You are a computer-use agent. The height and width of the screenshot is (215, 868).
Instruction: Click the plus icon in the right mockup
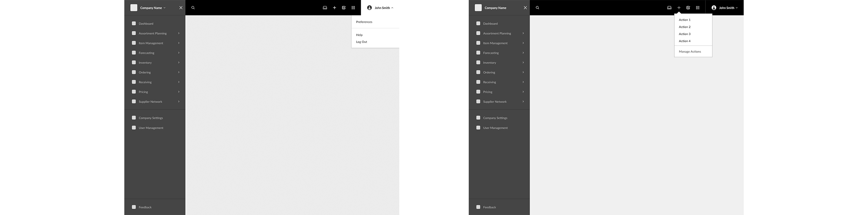(x=679, y=8)
